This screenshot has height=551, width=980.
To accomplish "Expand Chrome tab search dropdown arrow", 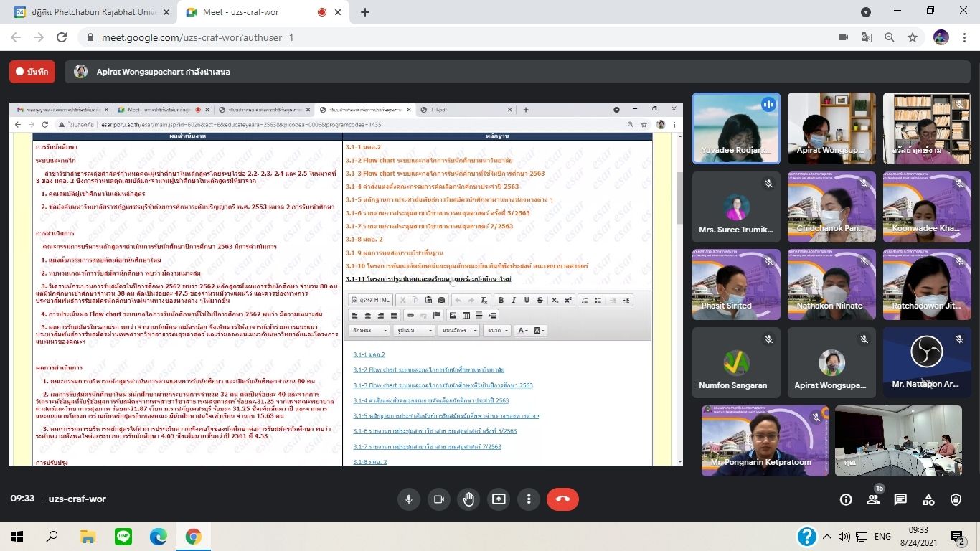I will [866, 12].
